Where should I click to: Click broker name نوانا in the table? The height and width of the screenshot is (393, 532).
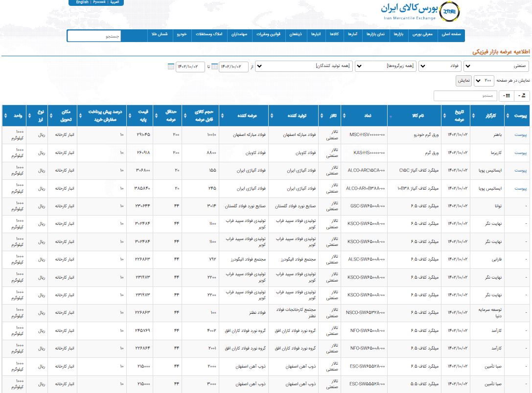click(x=498, y=206)
